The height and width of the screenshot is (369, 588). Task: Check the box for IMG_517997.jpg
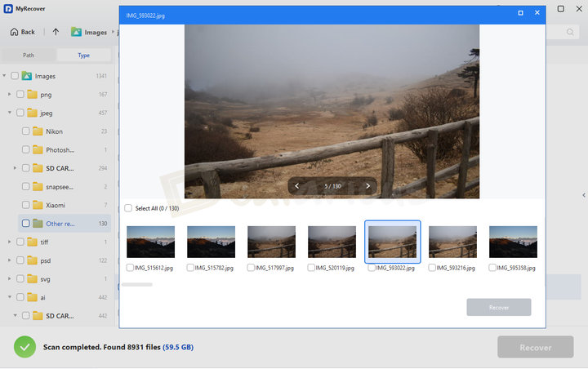(251, 268)
